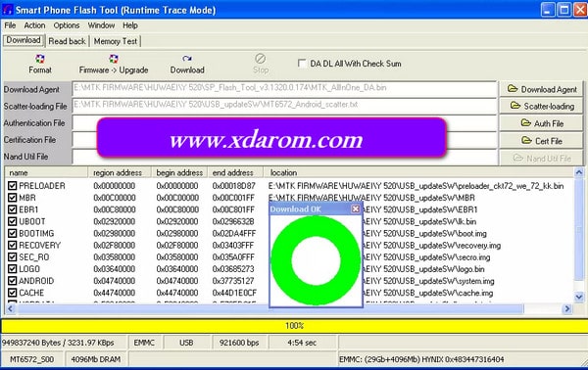
Task: Click the Download Agent path field
Action: click(284, 89)
